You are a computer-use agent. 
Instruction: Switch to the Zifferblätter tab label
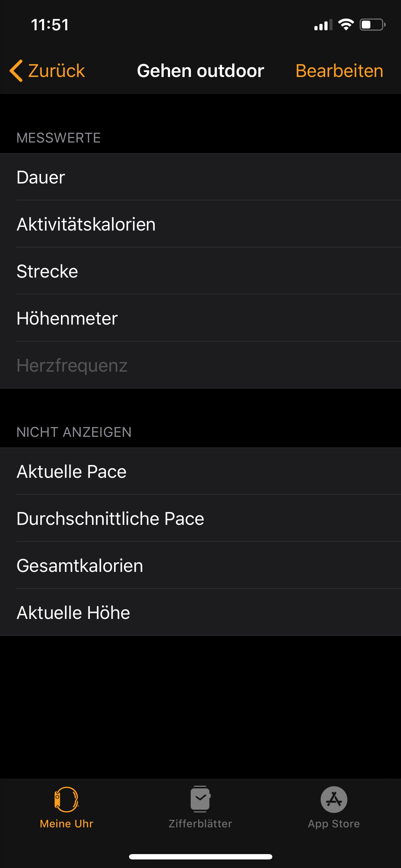point(200,824)
